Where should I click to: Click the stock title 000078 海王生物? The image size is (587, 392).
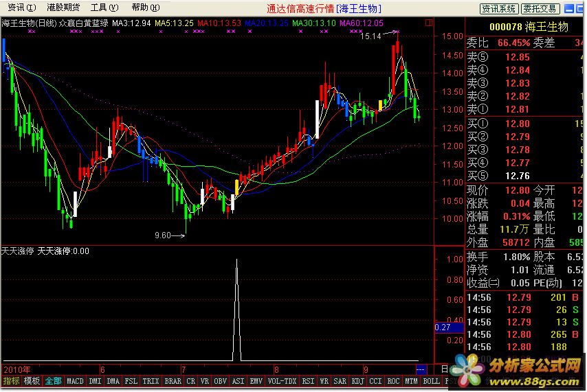(529, 27)
